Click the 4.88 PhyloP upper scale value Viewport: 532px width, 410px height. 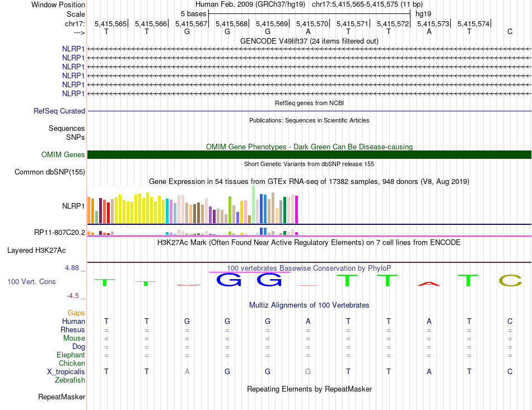(72, 268)
